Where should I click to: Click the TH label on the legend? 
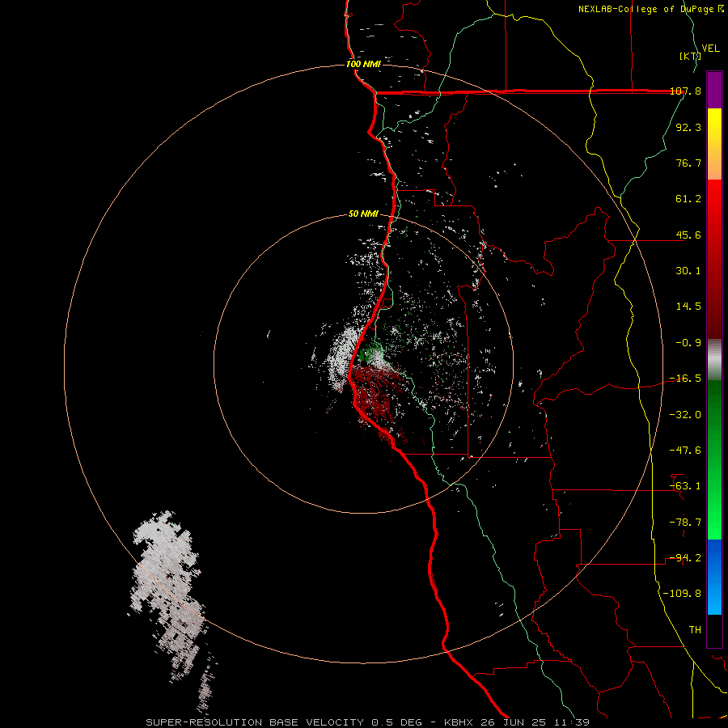[695, 630]
